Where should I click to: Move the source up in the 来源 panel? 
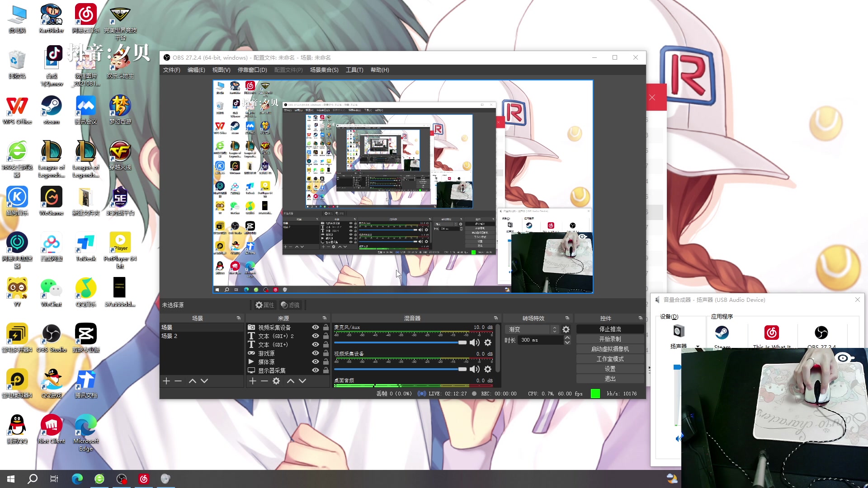[291, 381]
